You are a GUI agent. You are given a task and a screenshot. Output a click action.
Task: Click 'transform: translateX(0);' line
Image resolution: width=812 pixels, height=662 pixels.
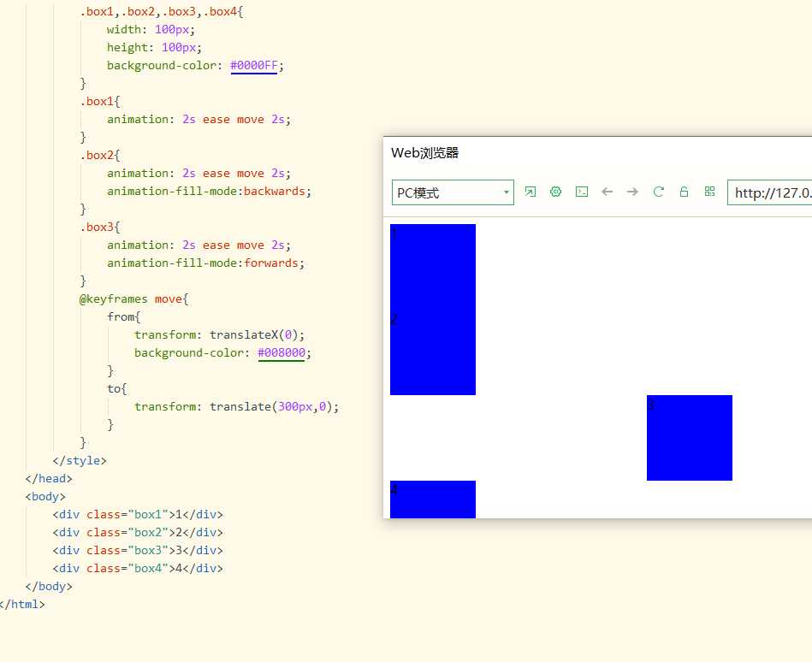[220, 335]
